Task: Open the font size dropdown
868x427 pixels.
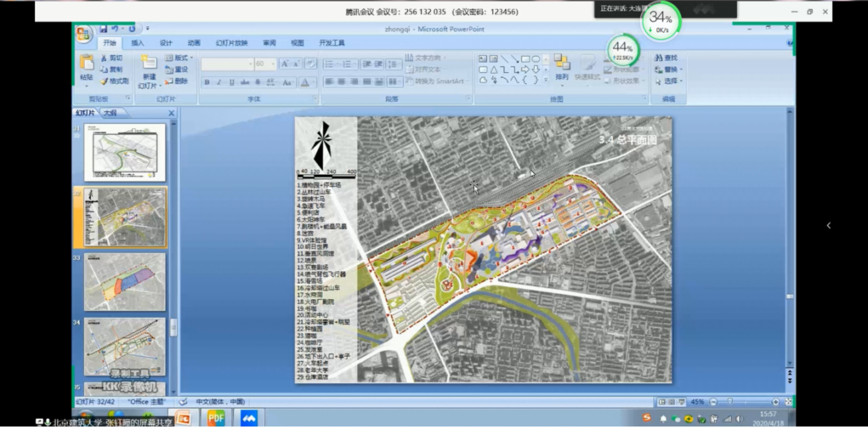Action: tap(273, 64)
